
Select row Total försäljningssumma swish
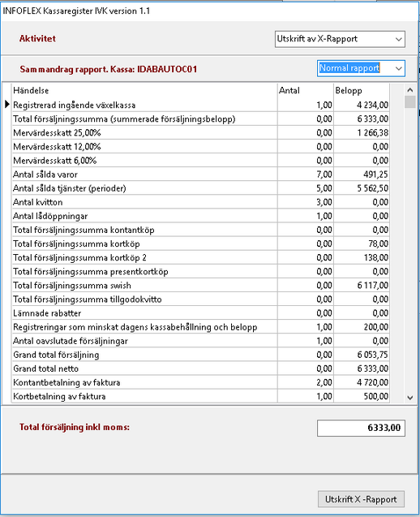[x=200, y=285]
